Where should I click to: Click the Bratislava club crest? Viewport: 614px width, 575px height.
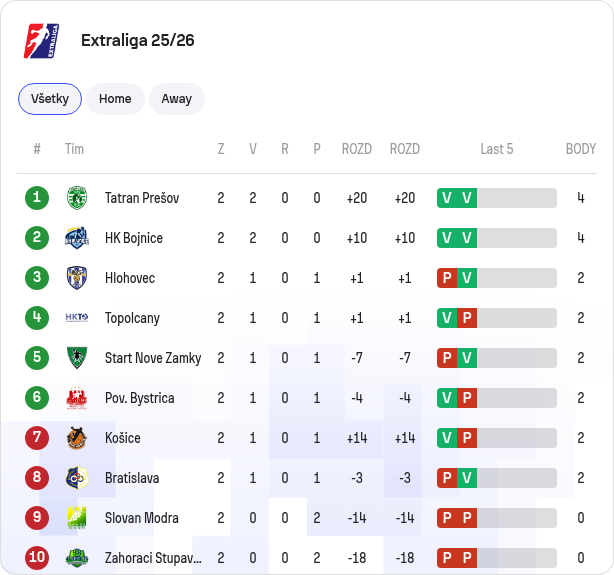pyautogui.click(x=77, y=478)
